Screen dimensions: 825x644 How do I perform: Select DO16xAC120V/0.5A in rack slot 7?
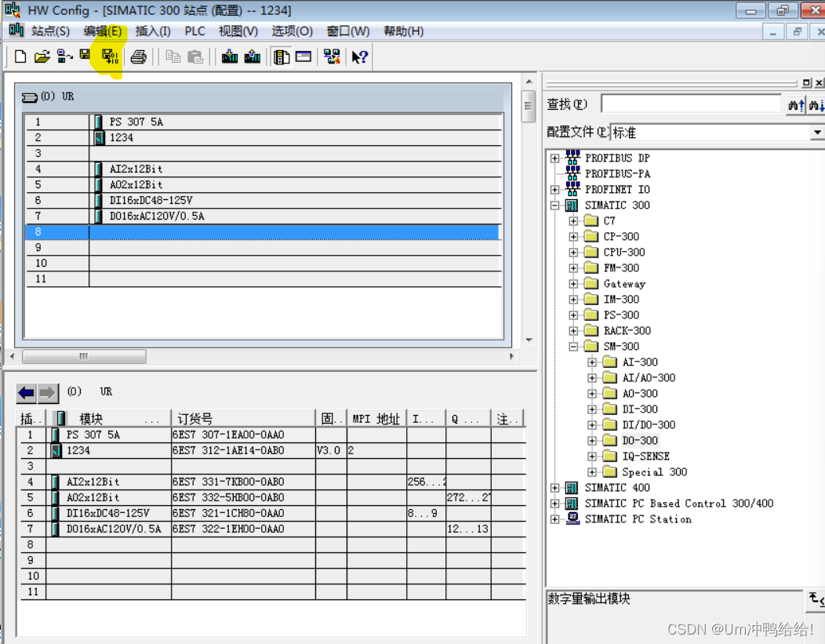tap(263, 216)
